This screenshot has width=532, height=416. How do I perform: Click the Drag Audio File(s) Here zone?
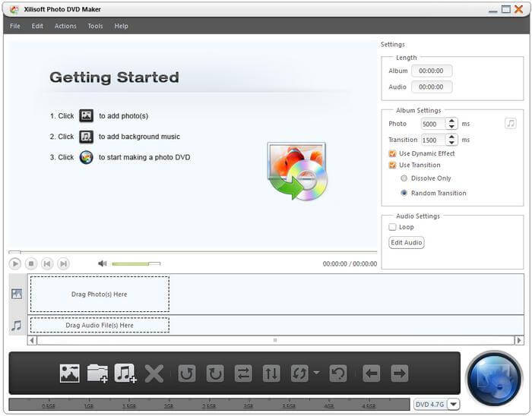point(100,325)
